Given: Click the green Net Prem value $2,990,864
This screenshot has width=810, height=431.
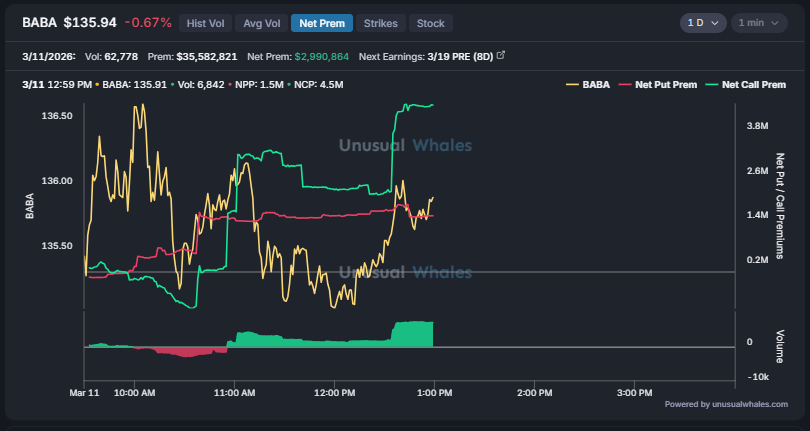Looking at the screenshot, I should [321, 57].
